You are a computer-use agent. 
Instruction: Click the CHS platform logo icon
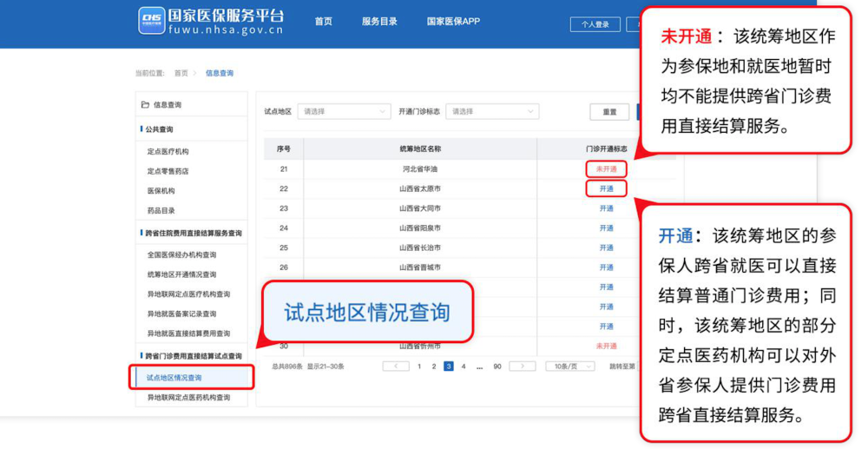(x=152, y=21)
